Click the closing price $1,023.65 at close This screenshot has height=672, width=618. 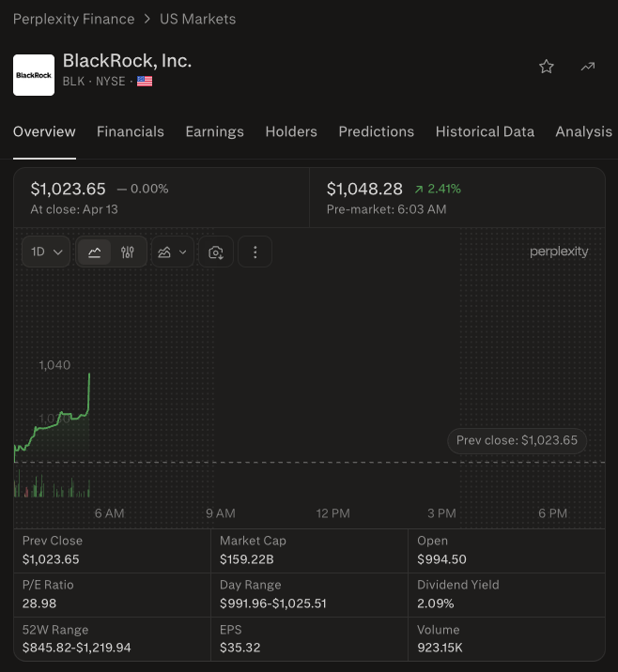(x=68, y=189)
